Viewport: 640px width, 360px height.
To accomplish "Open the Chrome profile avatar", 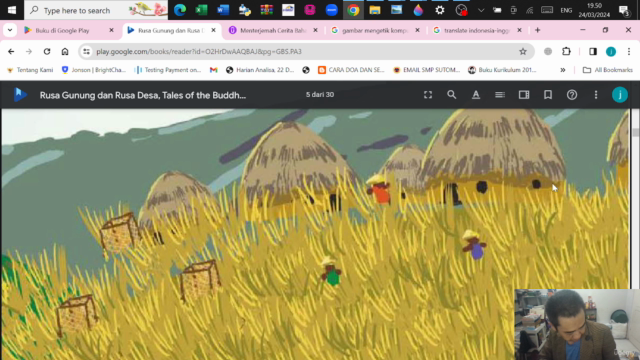I will (x=611, y=51).
